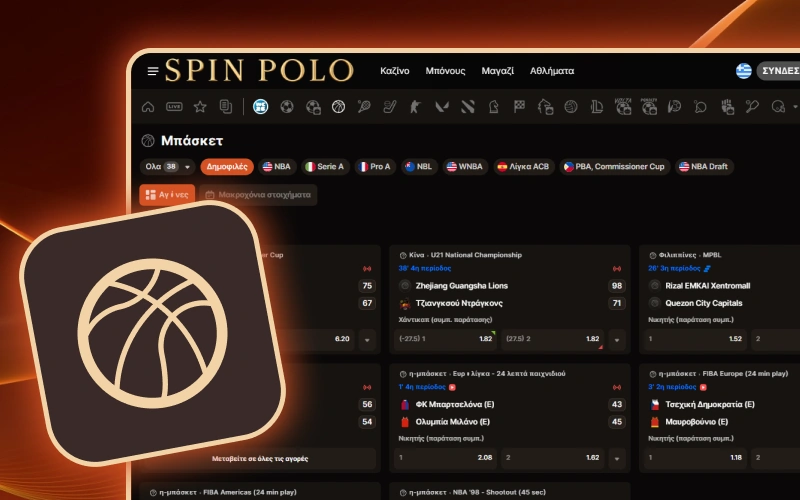Select the blue WC26 tournament icon

[x=261, y=107]
